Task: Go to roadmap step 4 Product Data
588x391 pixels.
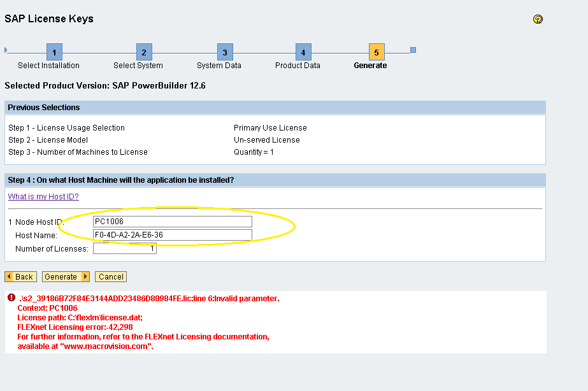Action: 303,52
